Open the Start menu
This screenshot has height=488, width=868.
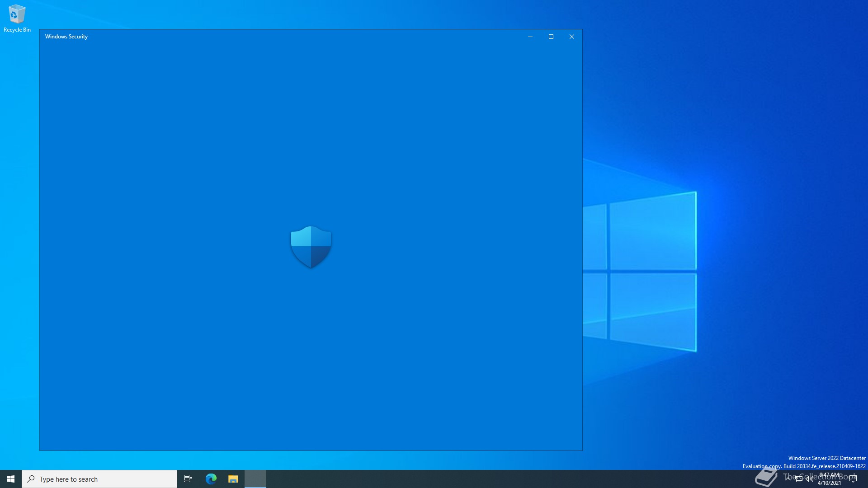pyautogui.click(x=11, y=479)
